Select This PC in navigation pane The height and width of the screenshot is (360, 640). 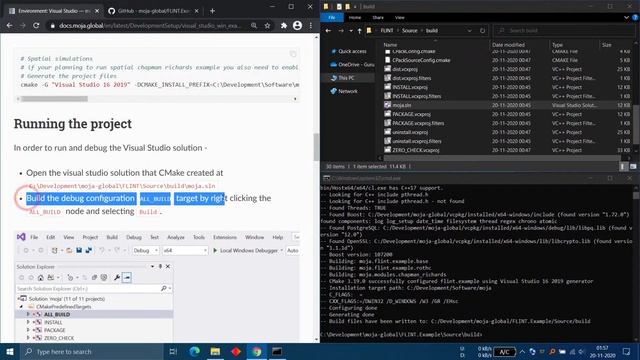[x=346, y=78]
